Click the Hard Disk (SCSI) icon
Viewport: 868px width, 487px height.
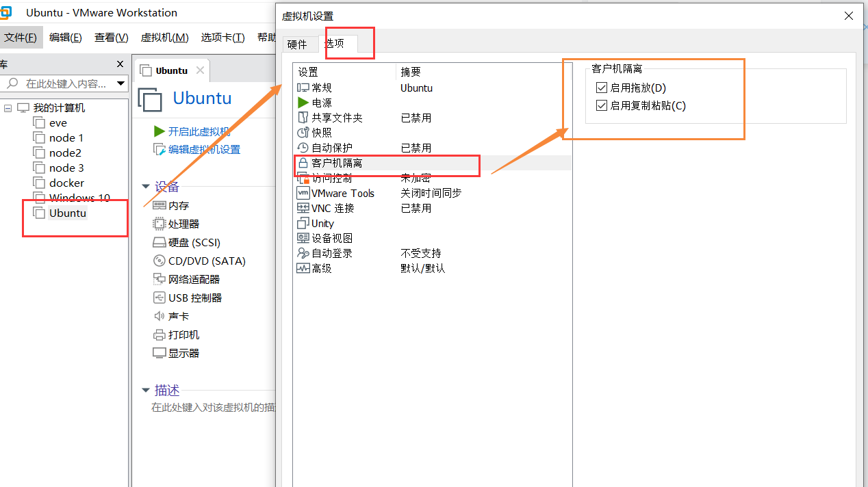(x=159, y=242)
